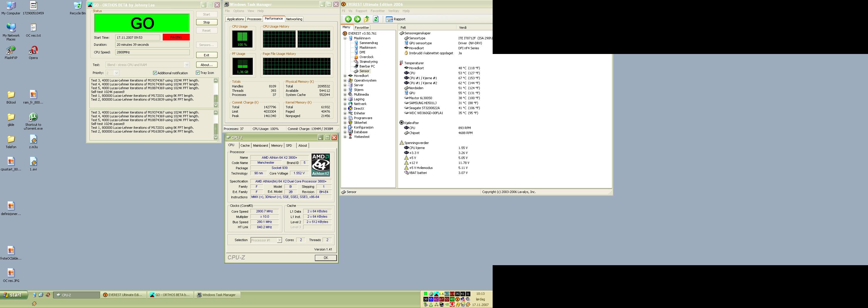868x308 pixels.
Task: Open the Options menu in Task Manager
Action: pyautogui.click(x=239, y=11)
